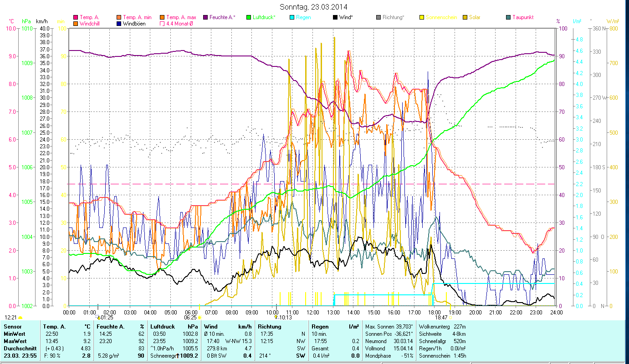Click the gold Solar legend swatch
Screen dimensions: 629x364
tap(465, 17)
